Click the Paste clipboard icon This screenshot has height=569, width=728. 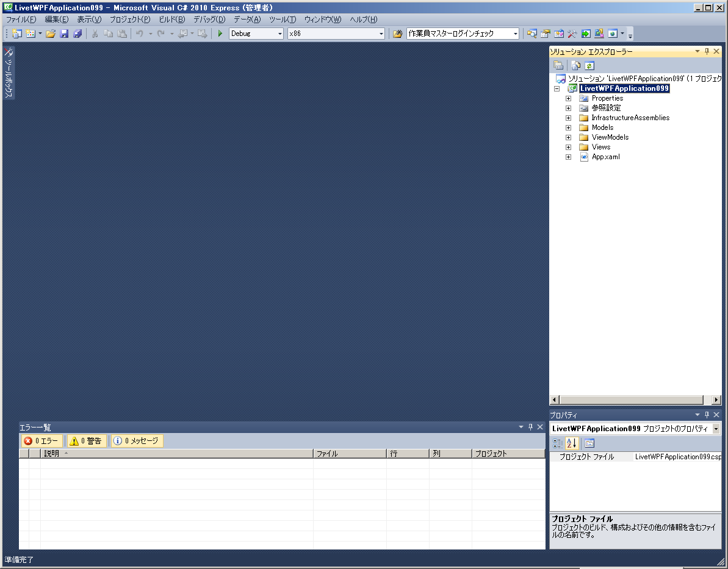tap(121, 34)
